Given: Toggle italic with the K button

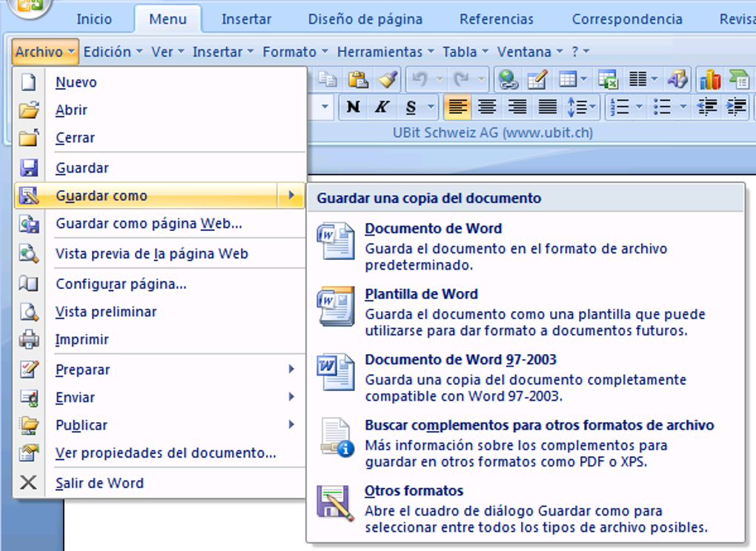Looking at the screenshot, I should 382,107.
